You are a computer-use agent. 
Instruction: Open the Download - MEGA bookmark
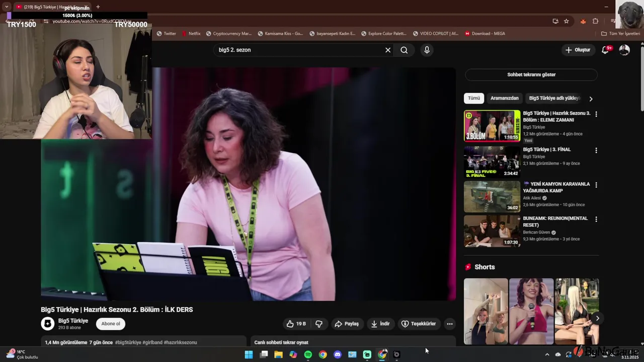point(485,34)
